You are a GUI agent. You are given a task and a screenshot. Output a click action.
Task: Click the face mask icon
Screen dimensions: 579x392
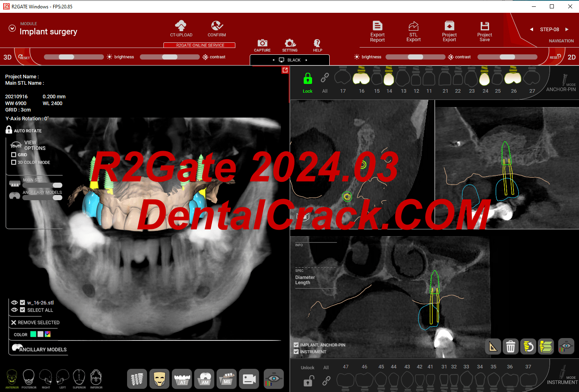point(159,379)
